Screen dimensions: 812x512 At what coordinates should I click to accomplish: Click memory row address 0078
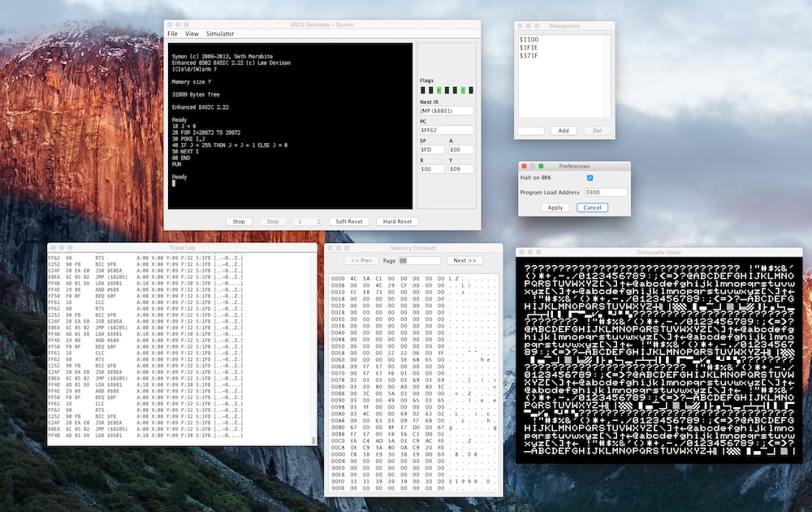click(x=338, y=380)
